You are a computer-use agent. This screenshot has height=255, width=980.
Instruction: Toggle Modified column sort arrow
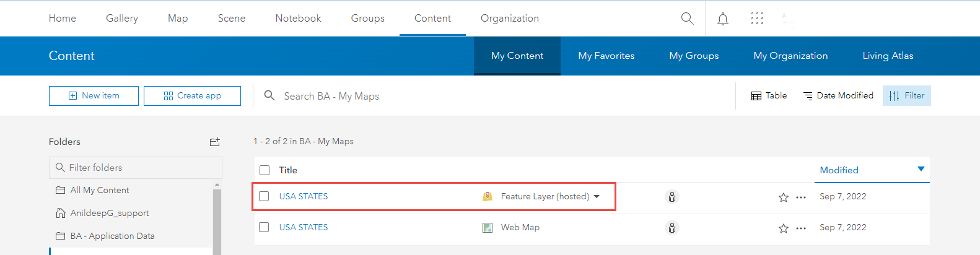pyautogui.click(x=921, y=169)
